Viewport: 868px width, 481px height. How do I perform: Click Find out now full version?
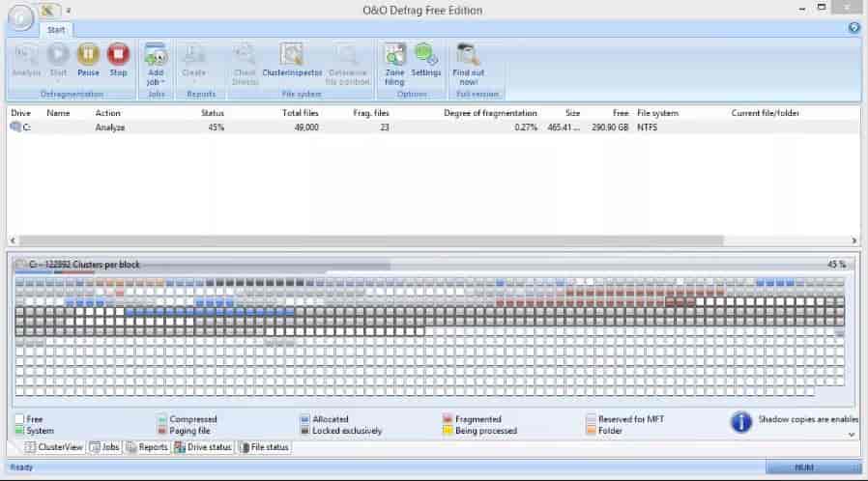coord(469,64)
